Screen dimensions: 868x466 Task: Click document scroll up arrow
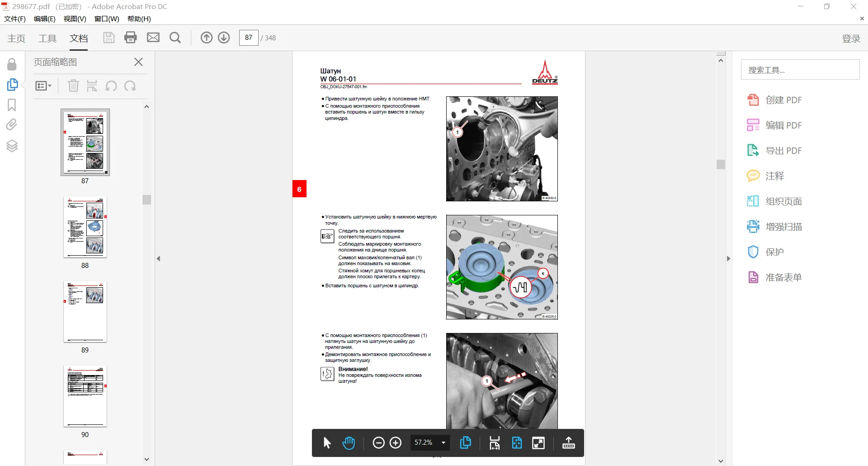point(721,60)
